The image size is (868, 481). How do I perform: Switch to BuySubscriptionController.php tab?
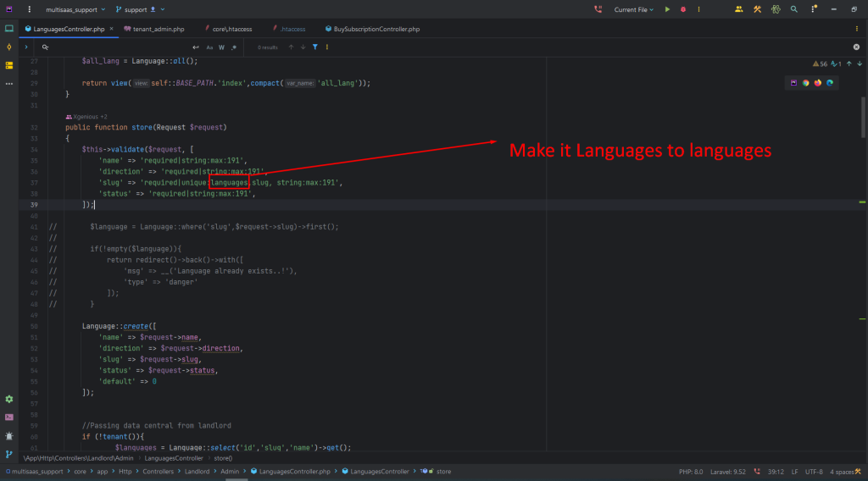click(373, 29)
